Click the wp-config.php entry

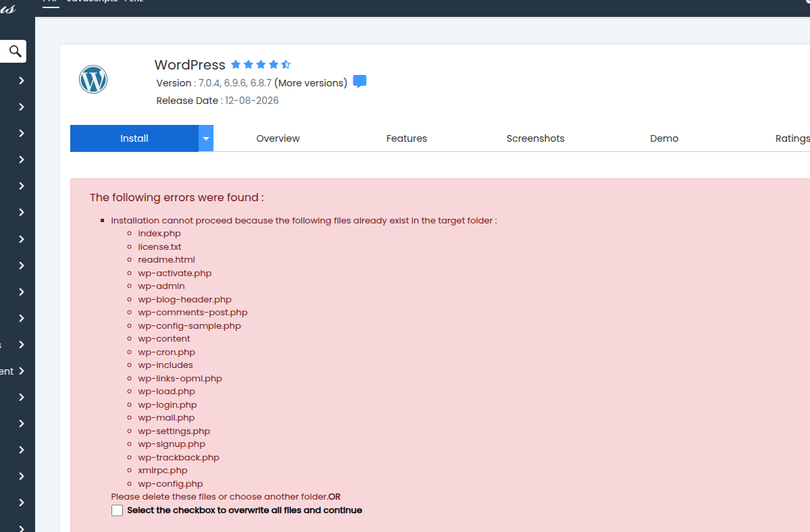[170, 483]
